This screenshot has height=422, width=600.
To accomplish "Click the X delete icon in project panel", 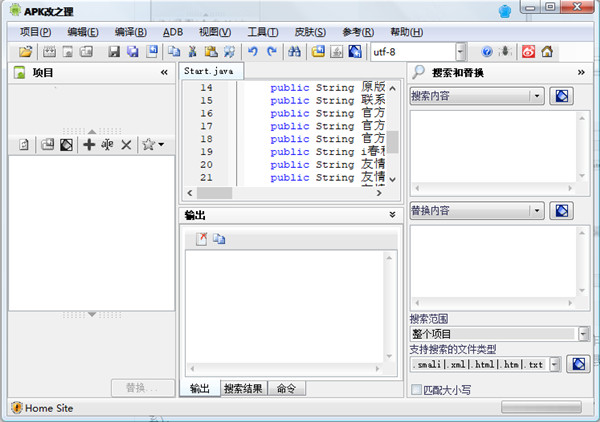I will pos(126,145).
